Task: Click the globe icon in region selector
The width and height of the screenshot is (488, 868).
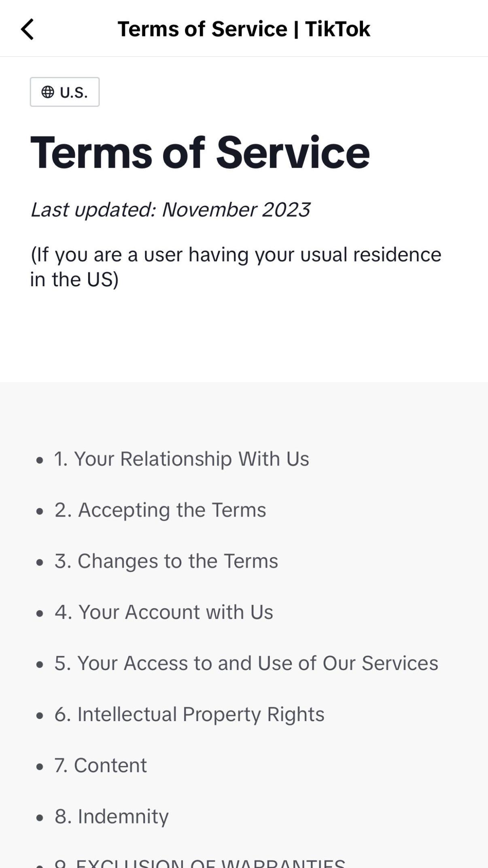Action: 48,92
